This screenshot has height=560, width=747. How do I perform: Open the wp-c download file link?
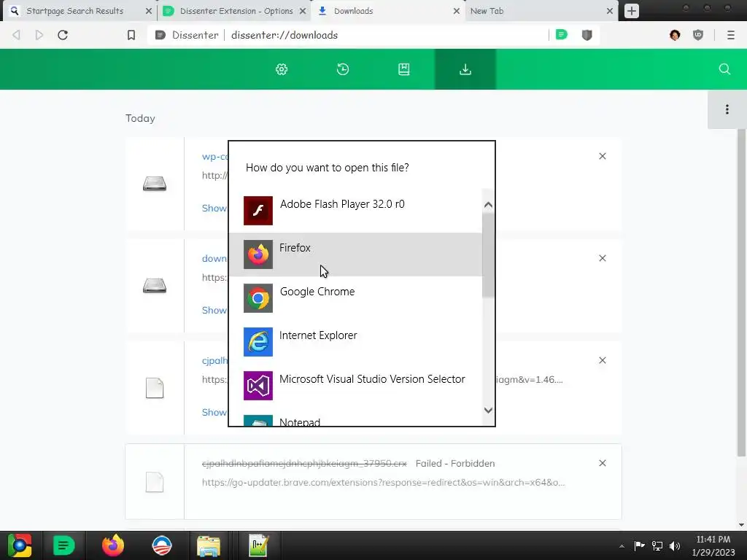tap(215, 156)
